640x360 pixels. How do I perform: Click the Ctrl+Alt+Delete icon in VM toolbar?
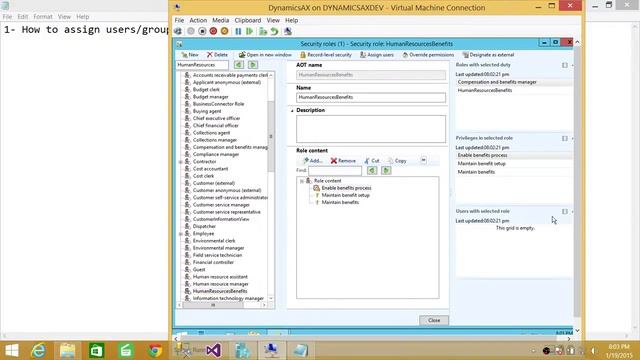(x=178, y=31)
